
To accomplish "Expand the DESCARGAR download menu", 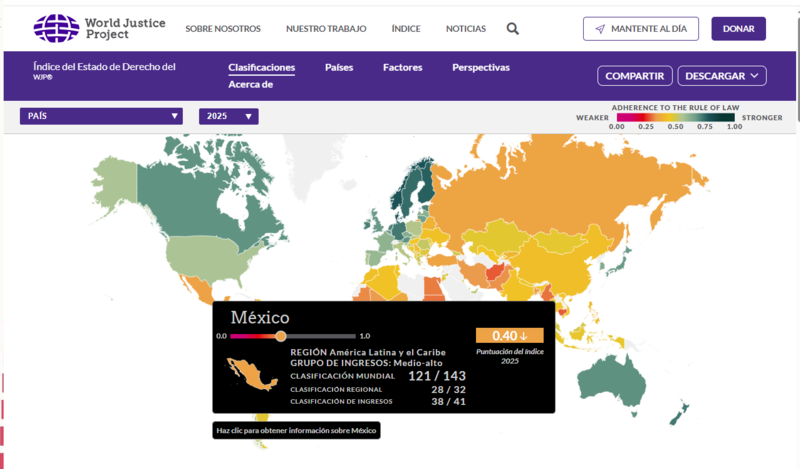I will pos(721,75).
